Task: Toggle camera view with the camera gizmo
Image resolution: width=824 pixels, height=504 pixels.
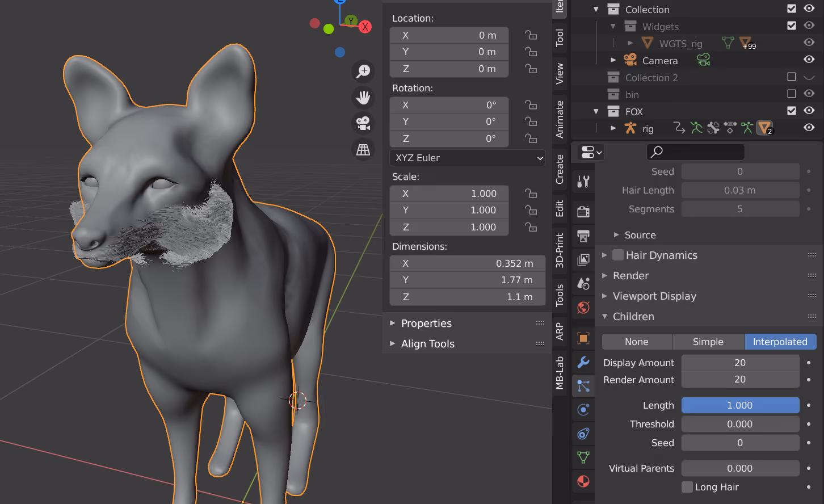Action: [363, 123]
